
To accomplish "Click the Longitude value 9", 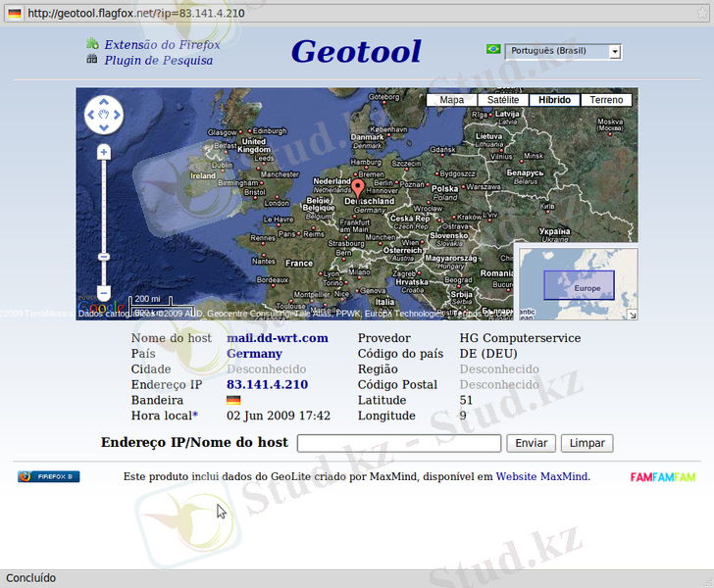I will tap(463, 416).
